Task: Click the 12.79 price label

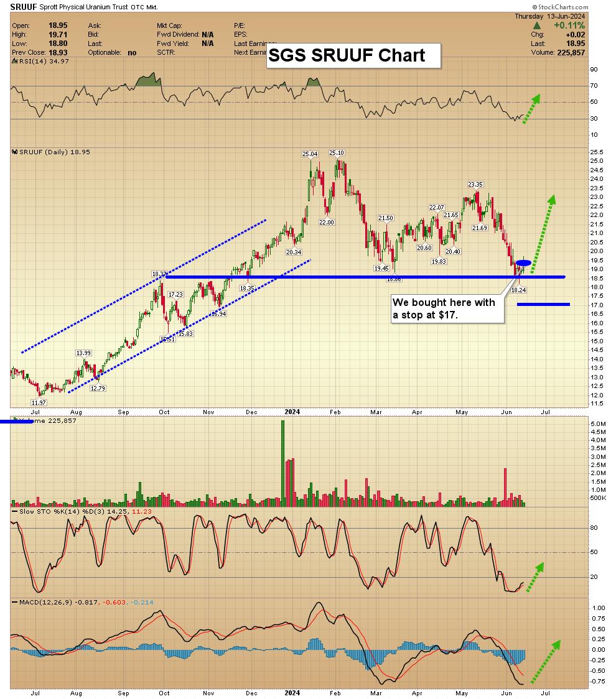Action: tap(98, 388)
